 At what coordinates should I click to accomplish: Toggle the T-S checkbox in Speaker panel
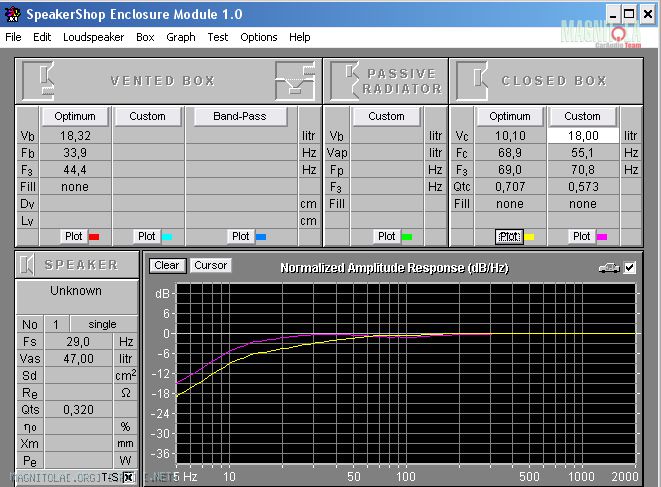pyautogui.click(x=128, y=477)
